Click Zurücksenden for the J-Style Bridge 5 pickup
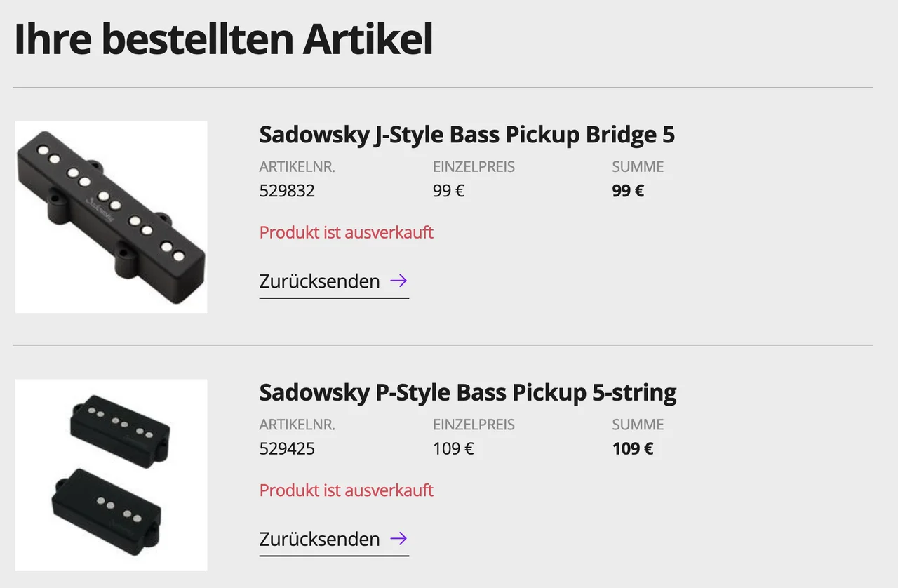The width and height of the screenshot is (898, 588). 320,281
